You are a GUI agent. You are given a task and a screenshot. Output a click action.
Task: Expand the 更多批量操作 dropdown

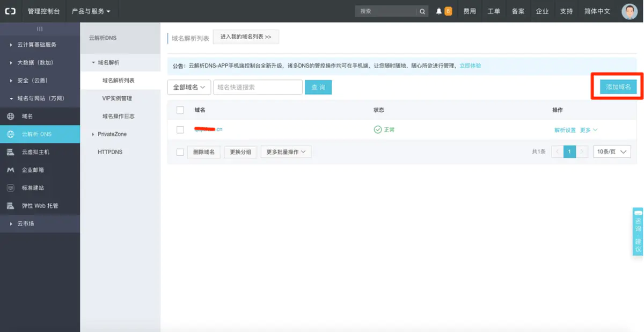(x=285, y=151)
